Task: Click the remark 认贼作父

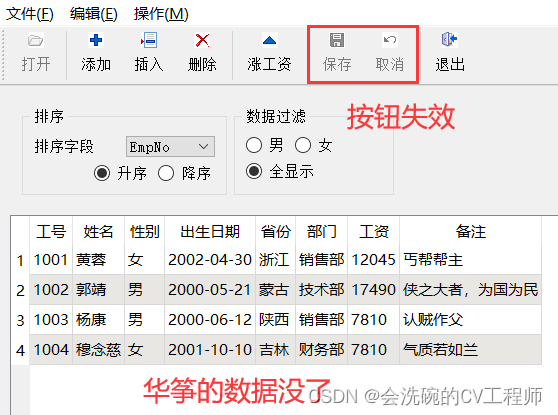Action: click(470, 320)
